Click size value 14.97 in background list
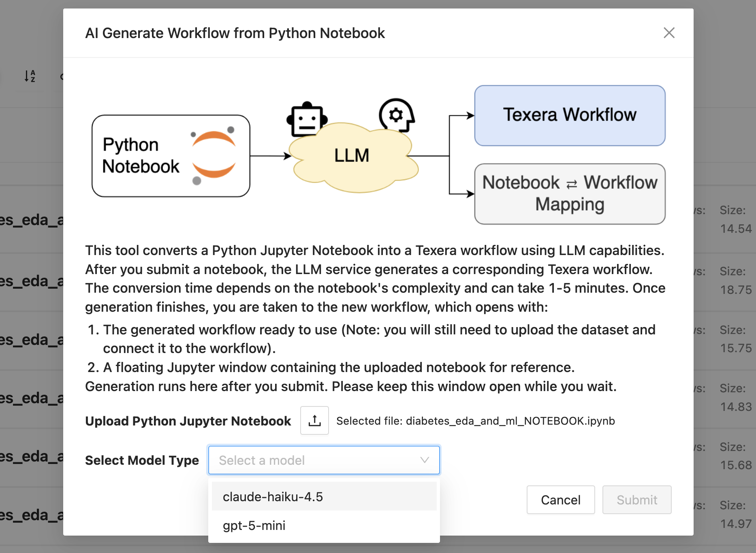 click(x=736, y=524)
